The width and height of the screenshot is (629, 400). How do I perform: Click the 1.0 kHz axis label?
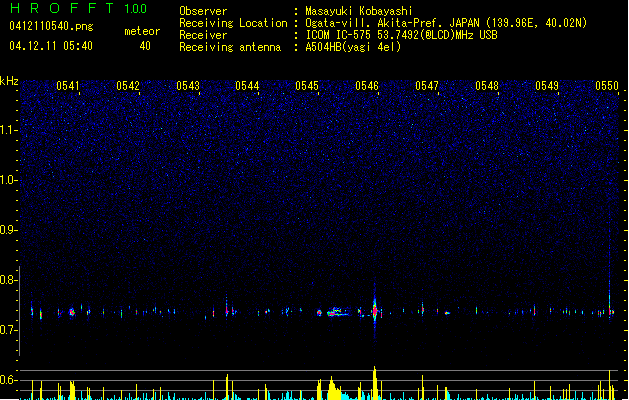9,180
